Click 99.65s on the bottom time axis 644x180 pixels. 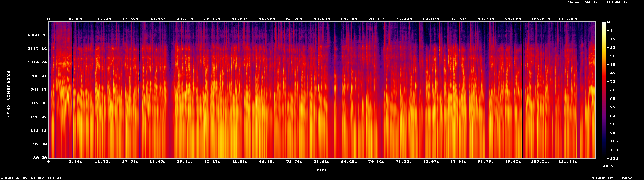pyautogui.click(x=513, y=161)
